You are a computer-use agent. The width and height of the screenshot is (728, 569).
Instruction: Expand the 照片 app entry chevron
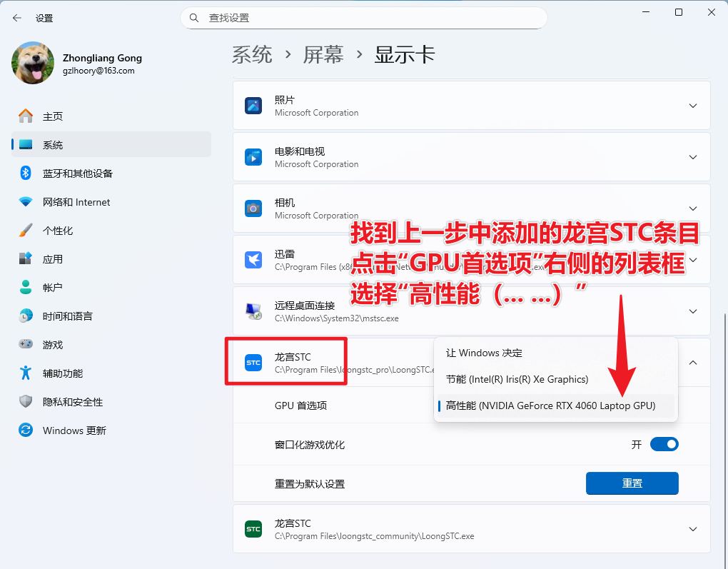[692, 106]
